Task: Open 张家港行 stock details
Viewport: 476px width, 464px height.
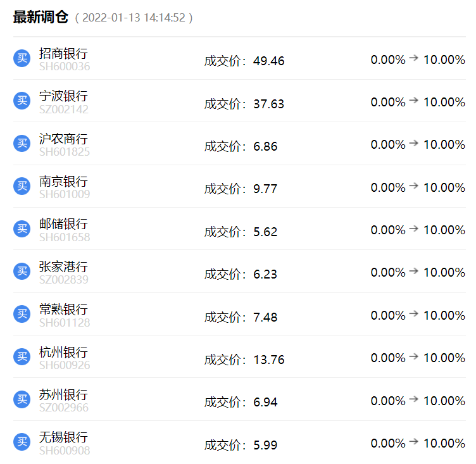Action: tap(63, 266)
